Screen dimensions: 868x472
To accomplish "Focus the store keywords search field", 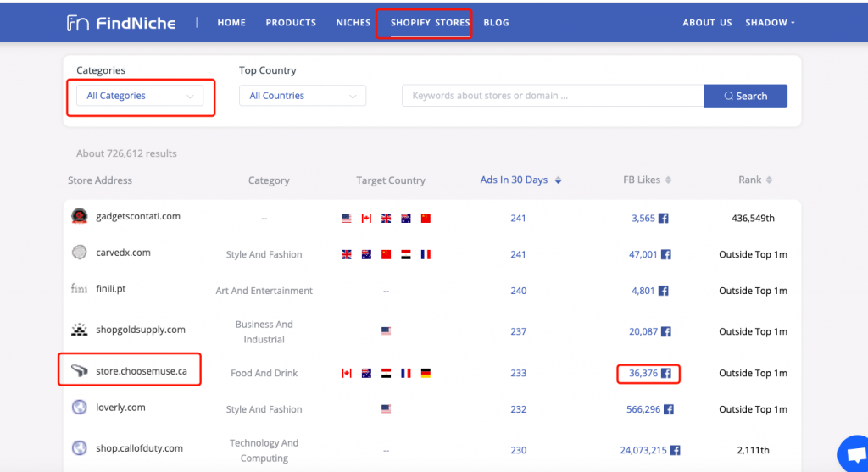I will tap(553, 96).
